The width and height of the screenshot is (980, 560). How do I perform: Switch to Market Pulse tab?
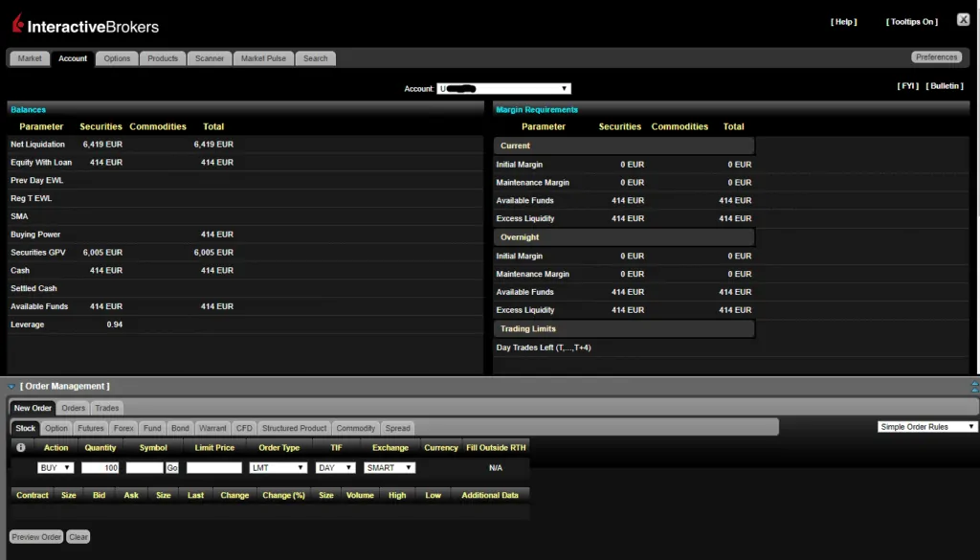coord(263,58)
